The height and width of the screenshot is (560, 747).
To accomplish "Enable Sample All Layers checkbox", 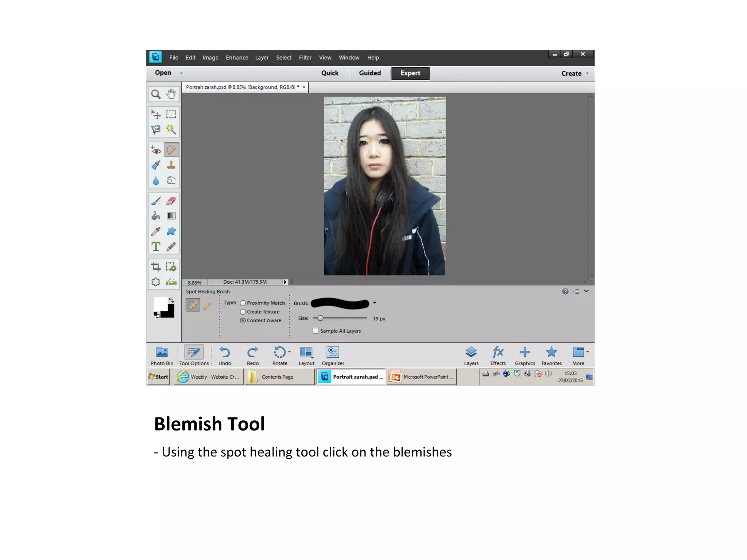I will 316,331.
